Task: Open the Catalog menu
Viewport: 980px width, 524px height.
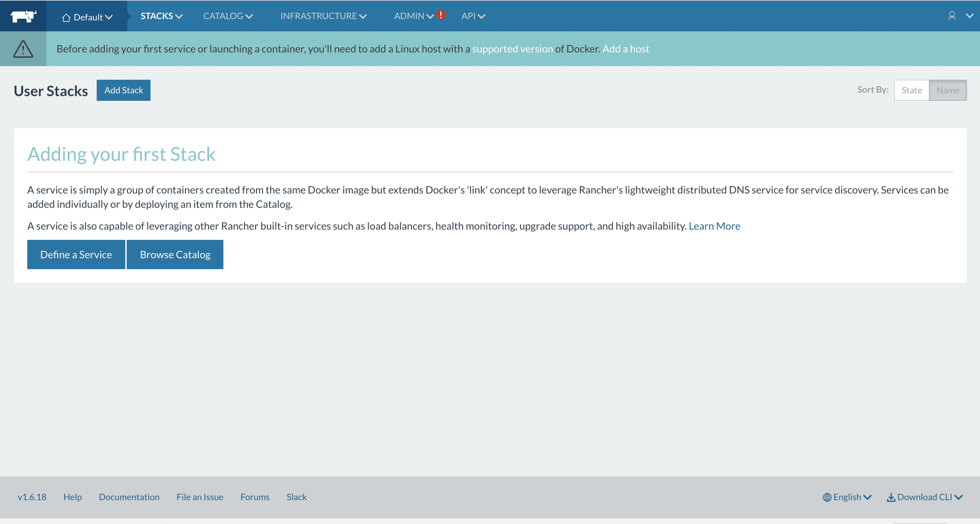Action: coord(227,16)
